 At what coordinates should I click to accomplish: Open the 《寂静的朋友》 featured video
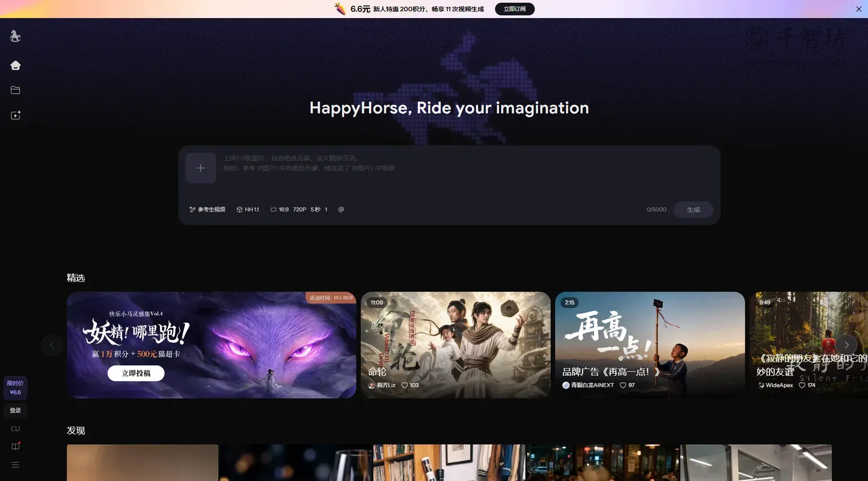(x=809, y=345)
